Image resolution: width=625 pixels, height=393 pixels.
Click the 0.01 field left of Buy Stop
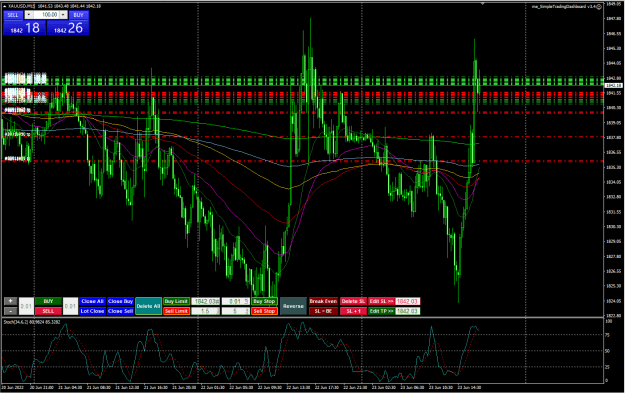[x=236, y=301]
